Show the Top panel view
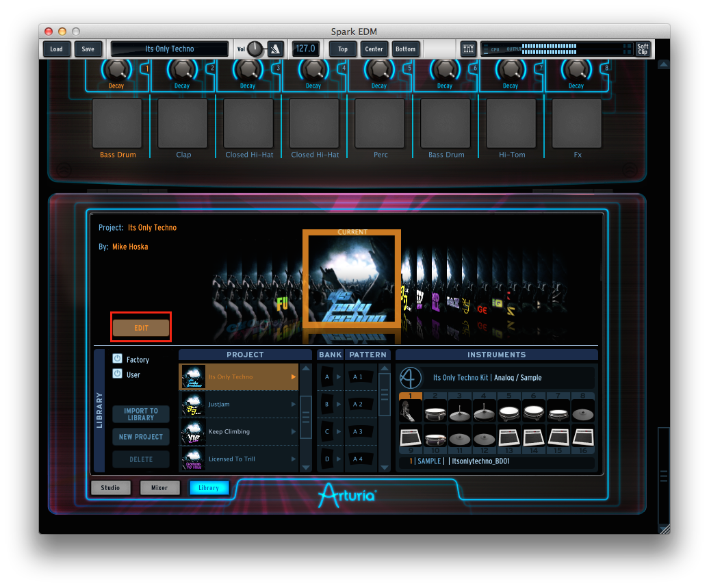Image resolution: width=709 pixels, height=588 pixels. 343,49
